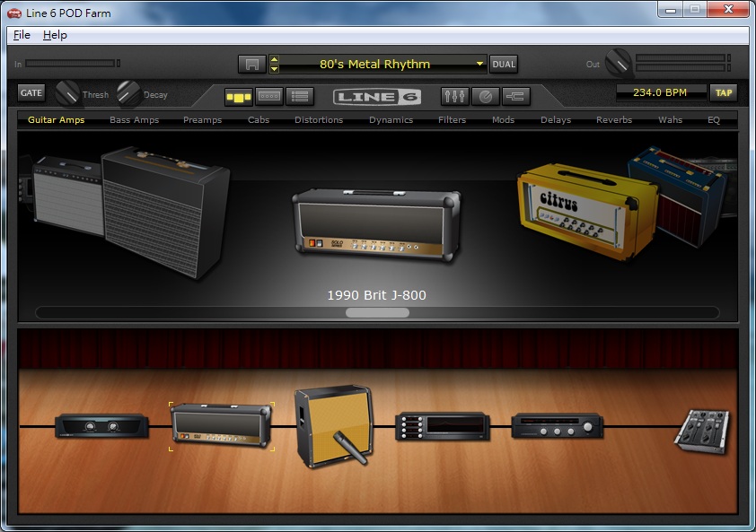Select the Delays tab
Viewport: 756px width, 532px height.
click(x=556, y=120)
